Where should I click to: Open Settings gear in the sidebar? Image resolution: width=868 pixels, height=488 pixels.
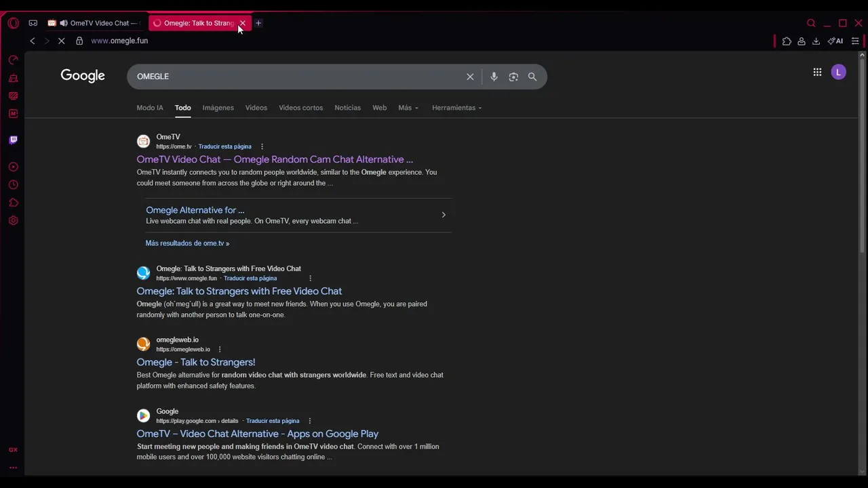[x=13, y=220]
